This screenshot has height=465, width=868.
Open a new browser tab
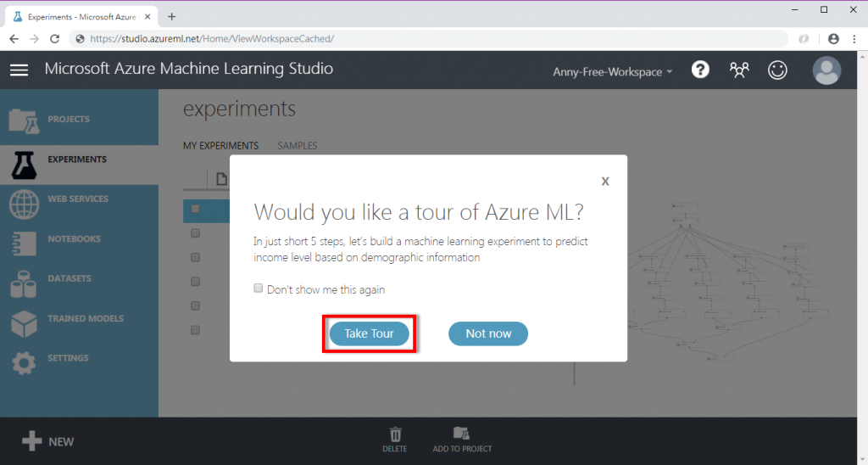click(x=171, y=17)
